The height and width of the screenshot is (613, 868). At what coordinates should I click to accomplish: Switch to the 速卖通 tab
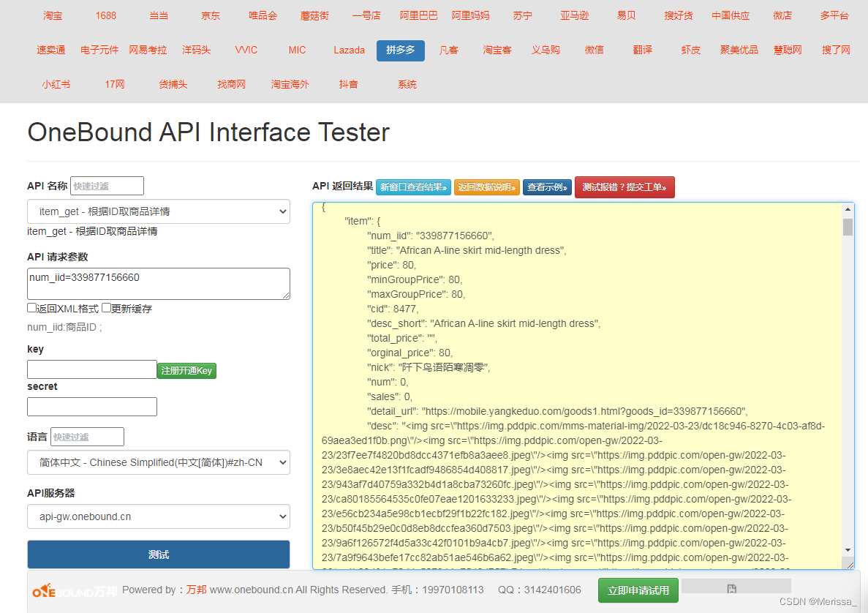pyautogui.click(x=51, y=50)
